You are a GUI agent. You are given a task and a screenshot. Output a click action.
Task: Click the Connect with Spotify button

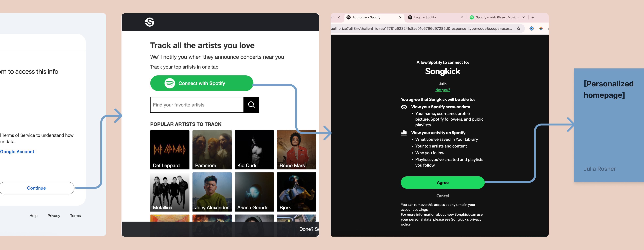(x=202, y=83)
